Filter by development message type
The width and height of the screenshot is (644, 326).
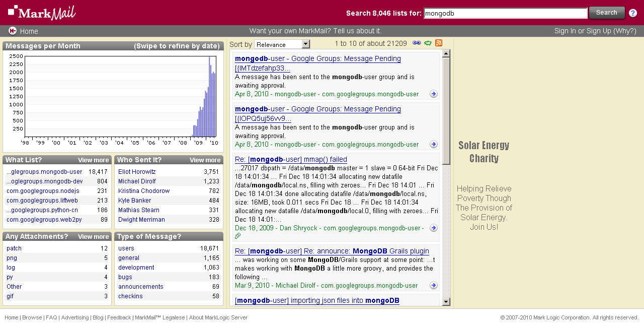pos(136,268)
